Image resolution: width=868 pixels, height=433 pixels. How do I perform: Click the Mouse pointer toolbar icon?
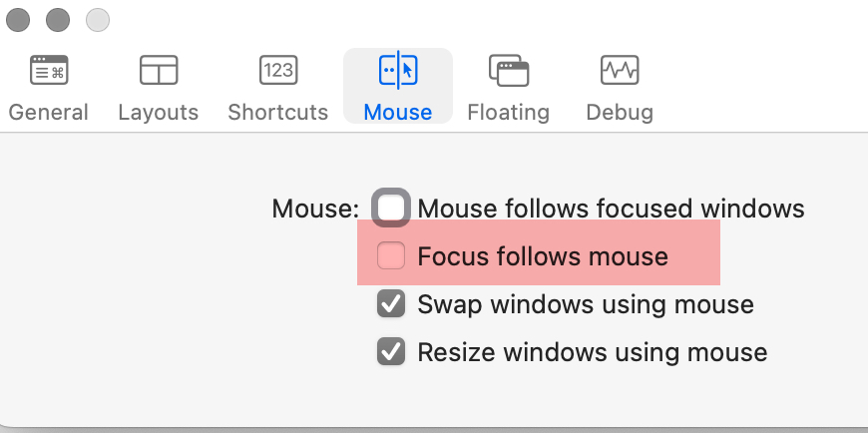click(398, 70)
